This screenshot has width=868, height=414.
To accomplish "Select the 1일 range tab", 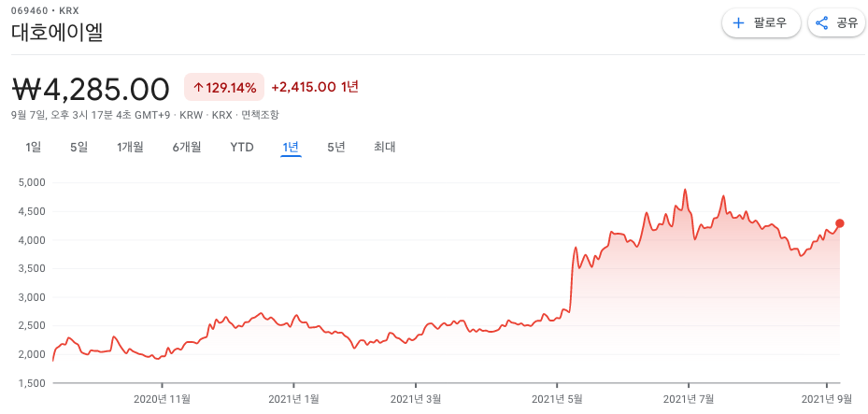I will pos(34,148).
